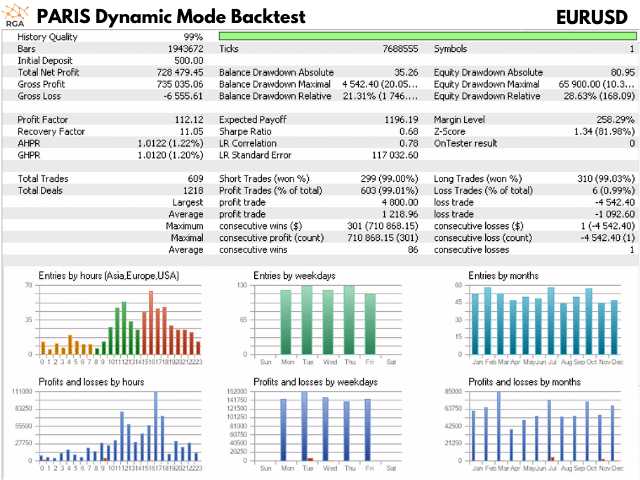This screenshot has height=480, width=640.
Task: Click the Recovery Factor value 11.05
Action: (x=191, y=131)
